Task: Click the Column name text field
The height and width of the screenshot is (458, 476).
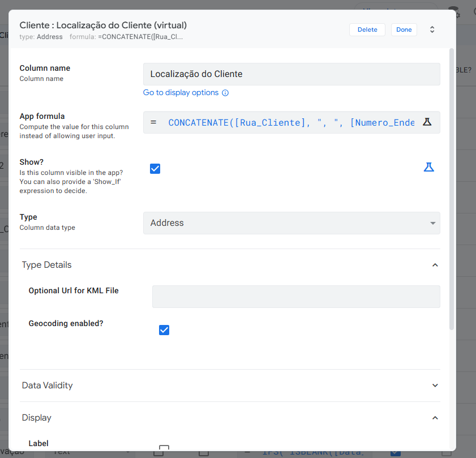Action: coord(291,74)
